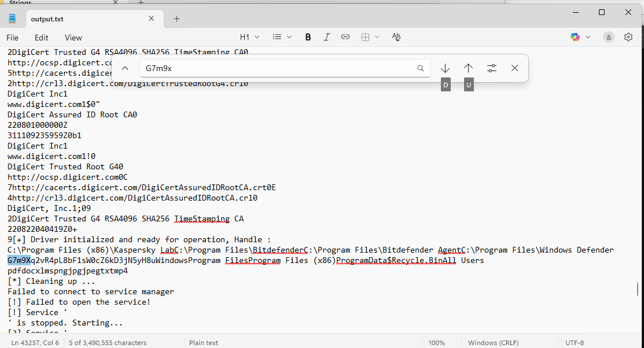Image resolution: width=644 pixels, height=348 pixels.
Task: Open the table insert dropdown
Action: click(370, 37)
